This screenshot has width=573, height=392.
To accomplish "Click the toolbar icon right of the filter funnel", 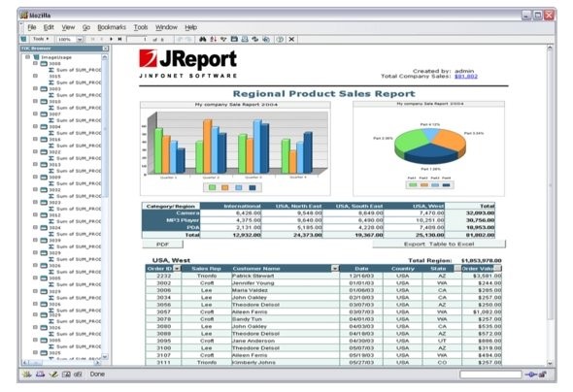I will tap(234, 39).
